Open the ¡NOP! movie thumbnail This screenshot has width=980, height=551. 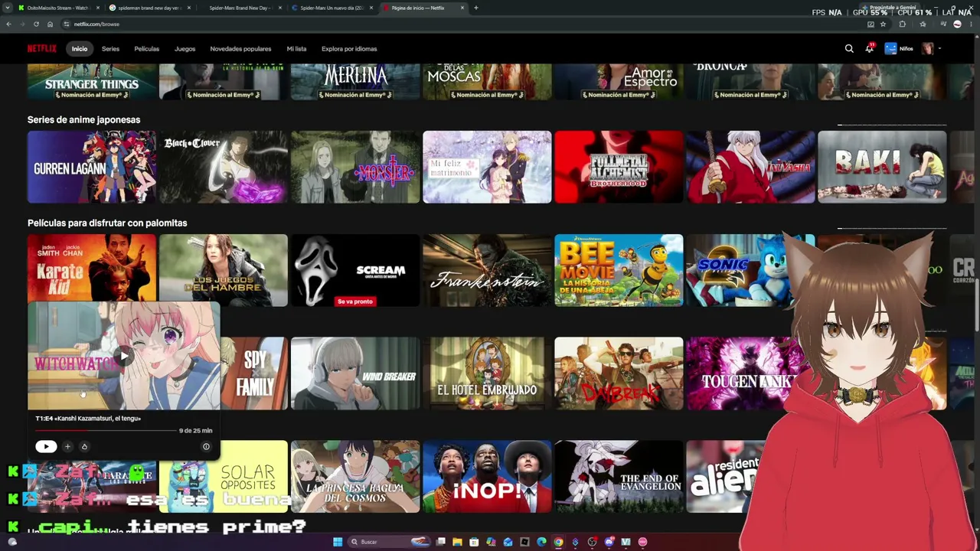click(487, 477)
